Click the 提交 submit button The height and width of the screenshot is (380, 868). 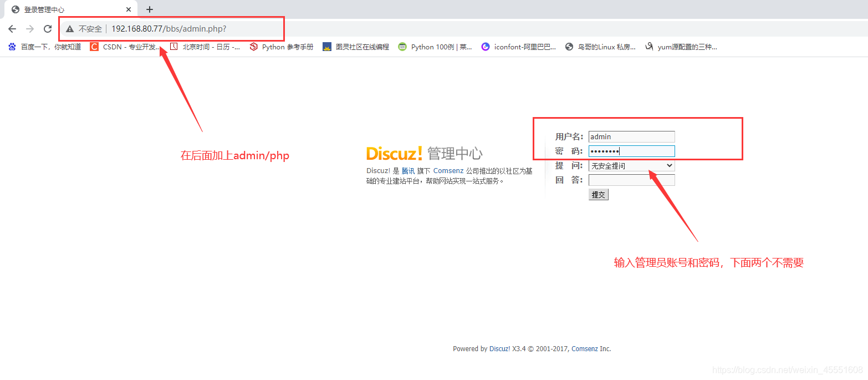coord(599,195)
